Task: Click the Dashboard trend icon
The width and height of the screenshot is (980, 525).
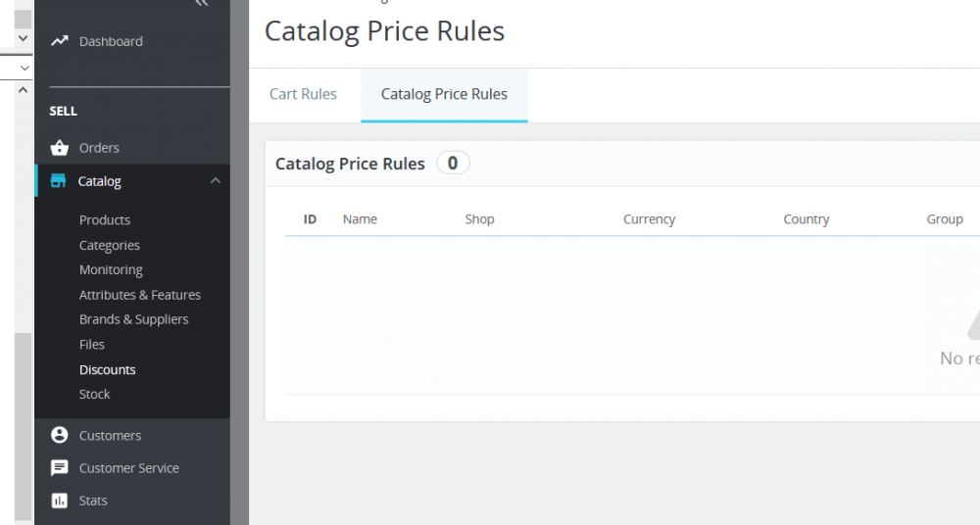Action: tap(60, 41)
